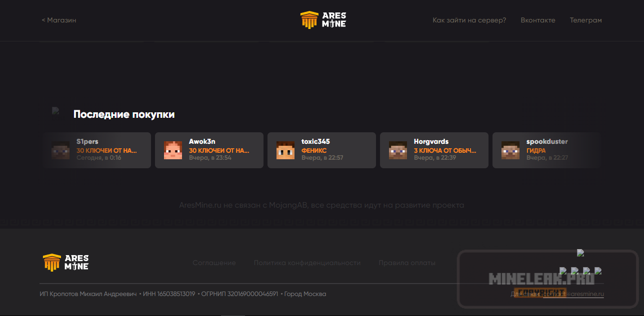Screen dimensions: 644x316
Task: Click Awok3n's pink player head avatar
Action: (x=173, y=150)
